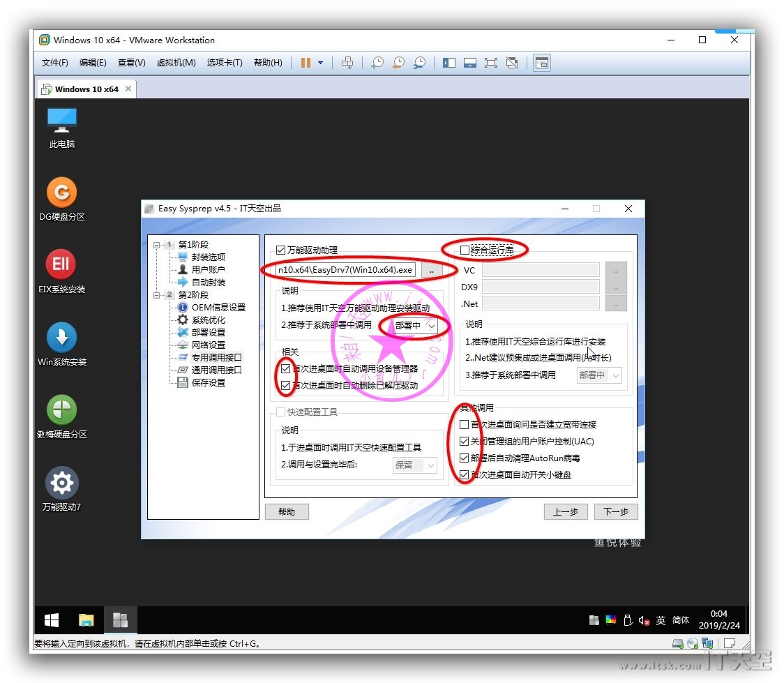Image resolution: width=784 pixels, height=683 pixels.
Task: Open 此电脑 desktop icon
Action: click(x=61, y=128)
